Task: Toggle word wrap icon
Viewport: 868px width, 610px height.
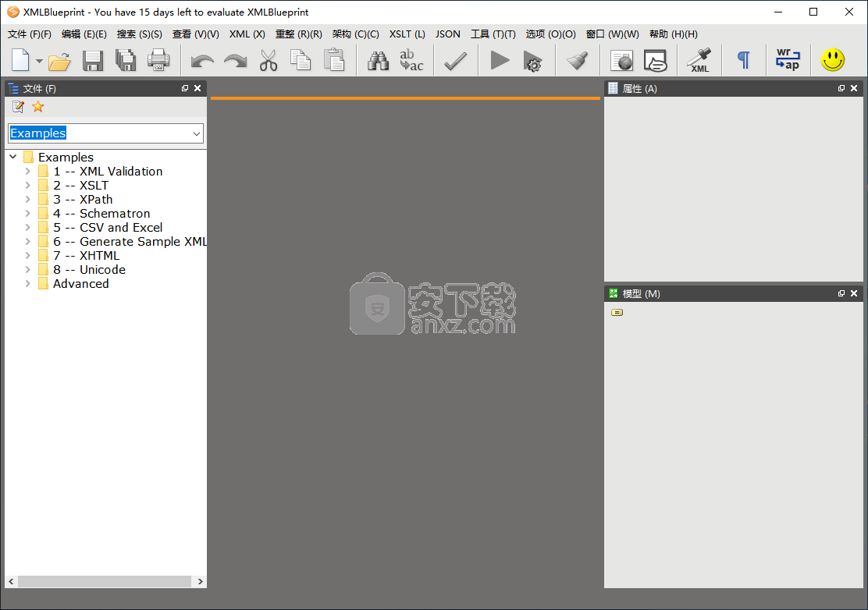Action: pyautogui.click(x=788, y=59)
